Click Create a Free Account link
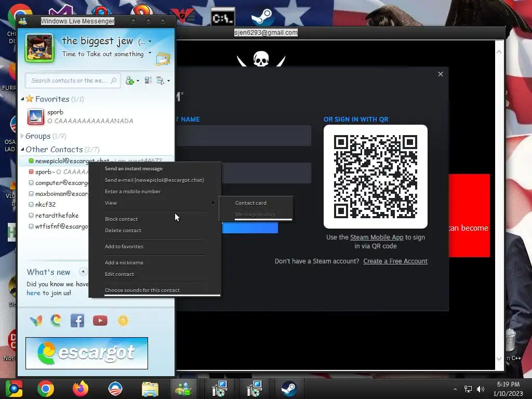532x399 pixels. pos(395,261)
